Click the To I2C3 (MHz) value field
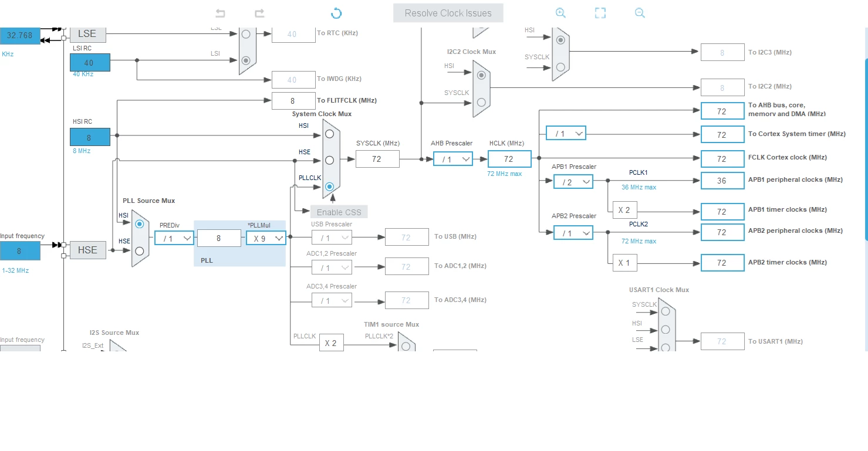This screenshot has width=868, height=451. (722, 52)
